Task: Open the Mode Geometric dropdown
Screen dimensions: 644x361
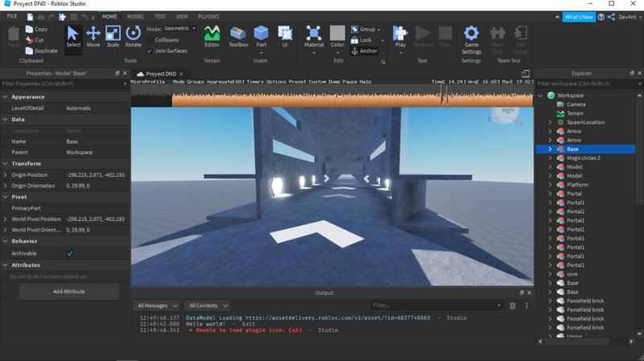Action: (x=180, y=28)
